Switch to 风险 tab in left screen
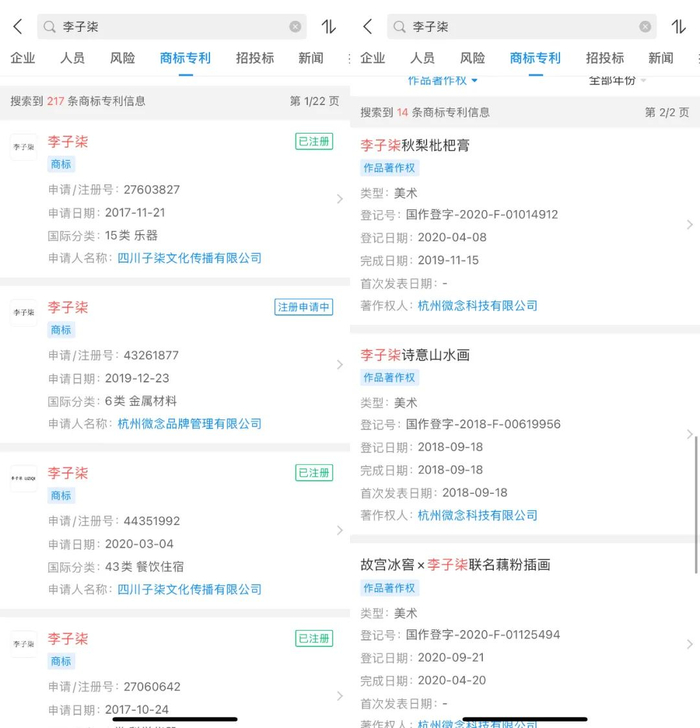The height and width of the screenshot is (728, 700). (123, 58)
